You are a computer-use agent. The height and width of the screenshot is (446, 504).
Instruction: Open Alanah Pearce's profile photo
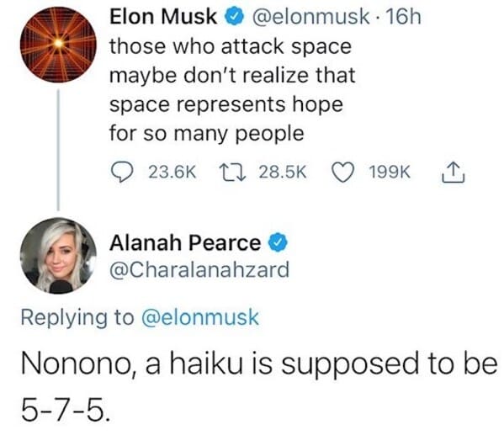point(58,256)
